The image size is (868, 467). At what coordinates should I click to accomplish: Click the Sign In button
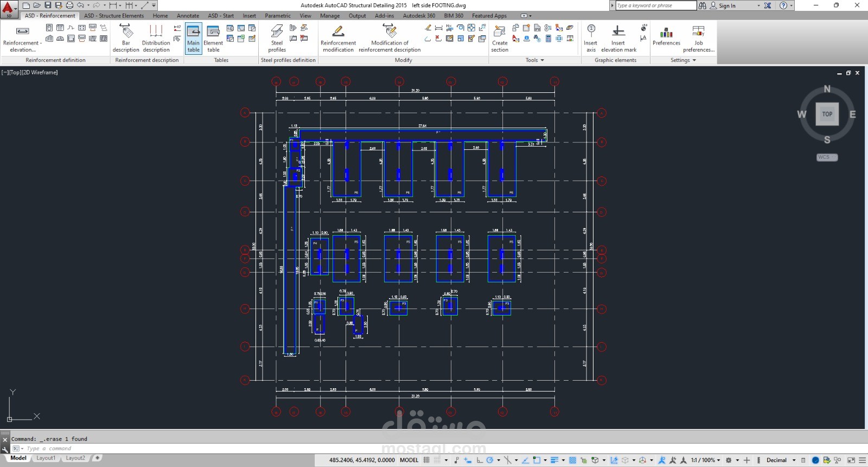point(723,5)
